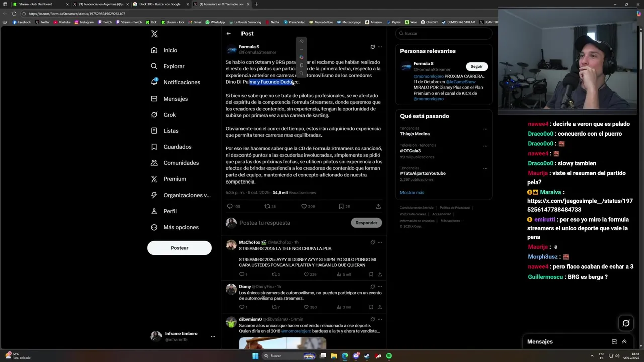View analytics on MaChoTox's reply
The width and height of the screenshot is (644, 362).
(344, 274)
